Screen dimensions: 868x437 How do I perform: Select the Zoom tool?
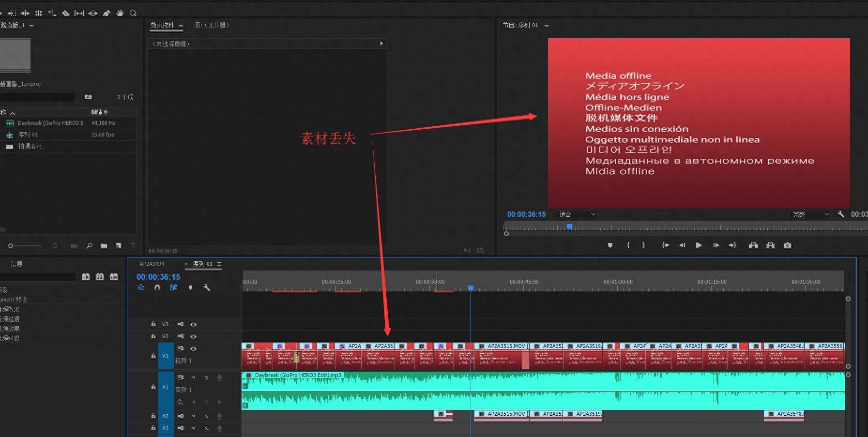point(133,13)
